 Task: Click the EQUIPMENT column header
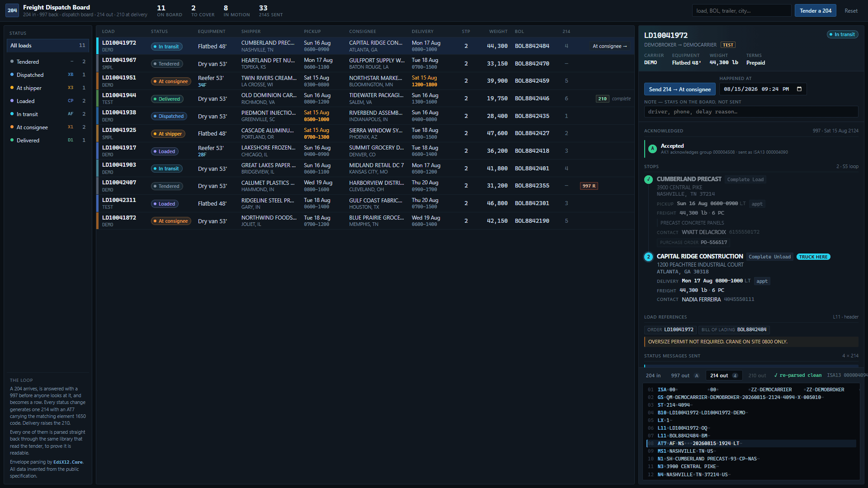pyautogui.click(x=212, y=32)
